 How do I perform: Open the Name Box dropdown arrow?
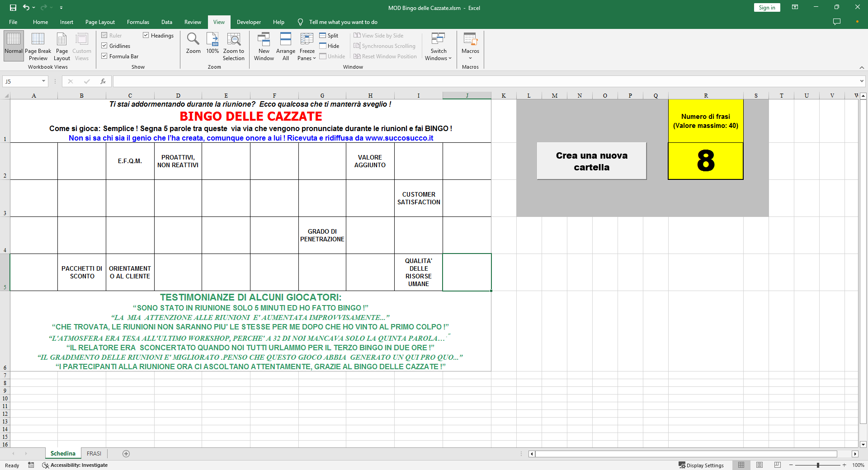click(x=44, y=81)
